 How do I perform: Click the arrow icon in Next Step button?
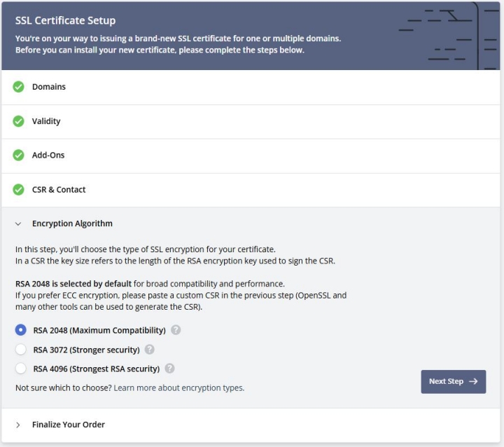(x=473, y=381)
